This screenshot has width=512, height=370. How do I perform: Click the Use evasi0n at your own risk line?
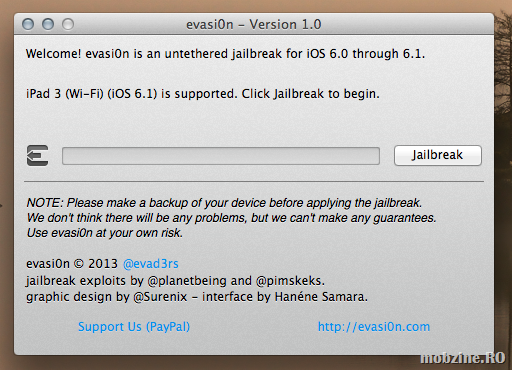[105, 233]
